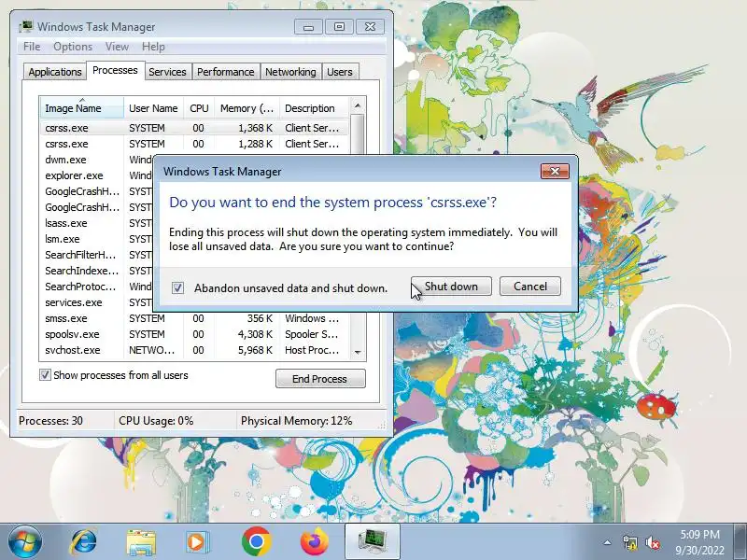This screenshot has width=747, height=560.
Task: Open the Help menu
Action: 153,47
